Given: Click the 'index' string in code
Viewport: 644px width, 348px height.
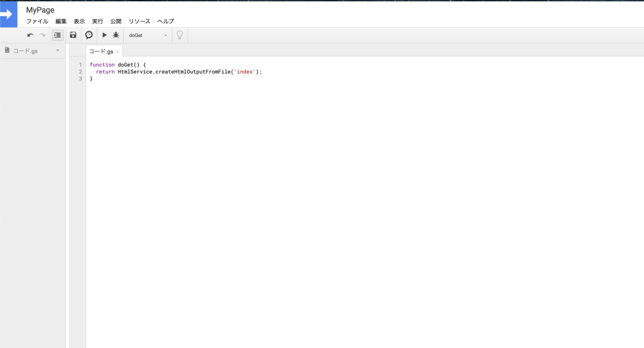Looking at the screenshot, I should [245, 72].
